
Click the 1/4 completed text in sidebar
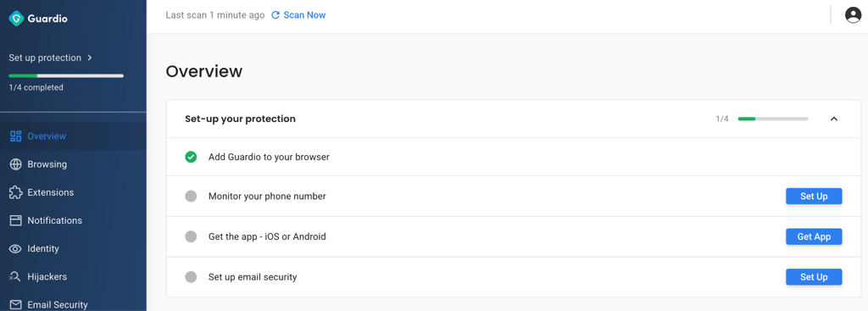click(x=36, y=87)
